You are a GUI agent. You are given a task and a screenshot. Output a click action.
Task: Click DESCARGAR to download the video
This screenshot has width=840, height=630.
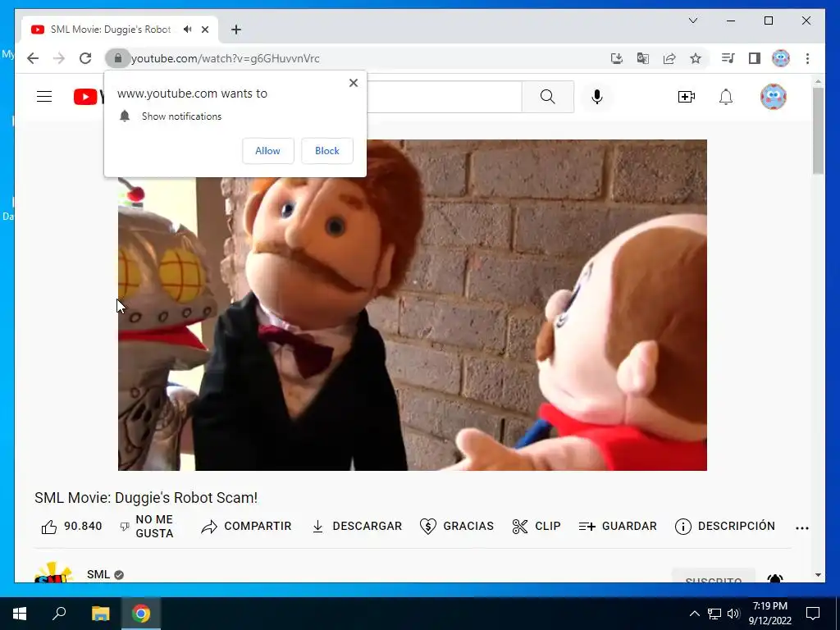point(357,527)
